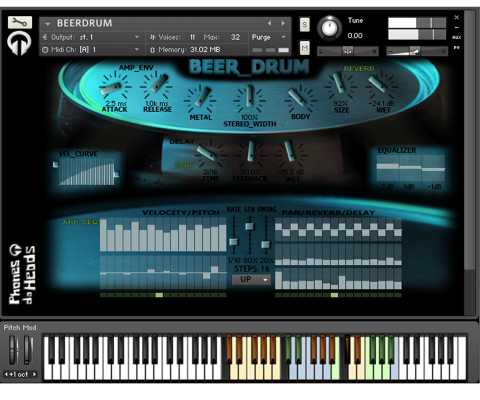
Task: Open instrument edit mode via wrench icon
Action: tap(20, 22)
